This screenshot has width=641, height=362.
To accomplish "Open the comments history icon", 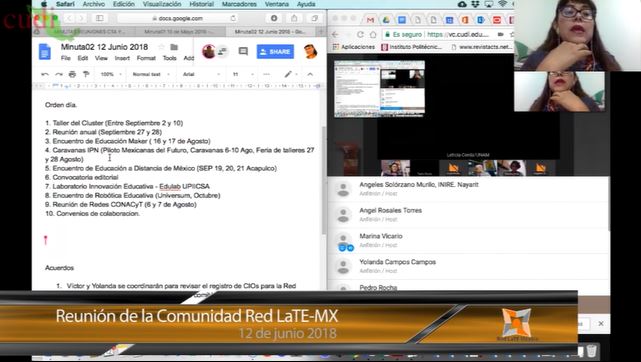I will [243, 51].
